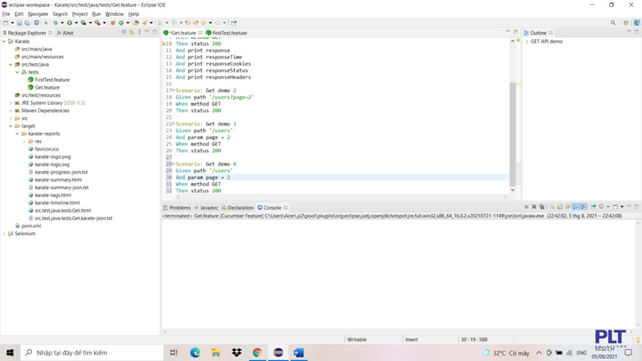Toggle Pin Console button
This screenshot has width=642, height=361.
pos(593,207)
